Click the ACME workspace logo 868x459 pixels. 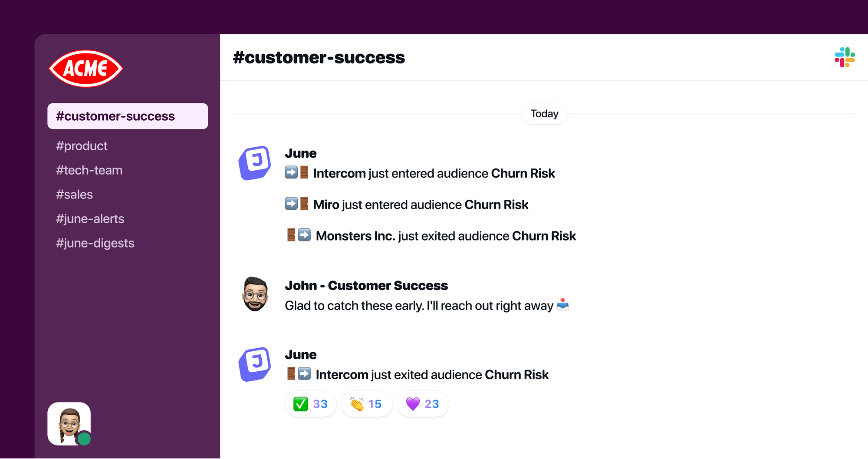[x=86, y=69]
